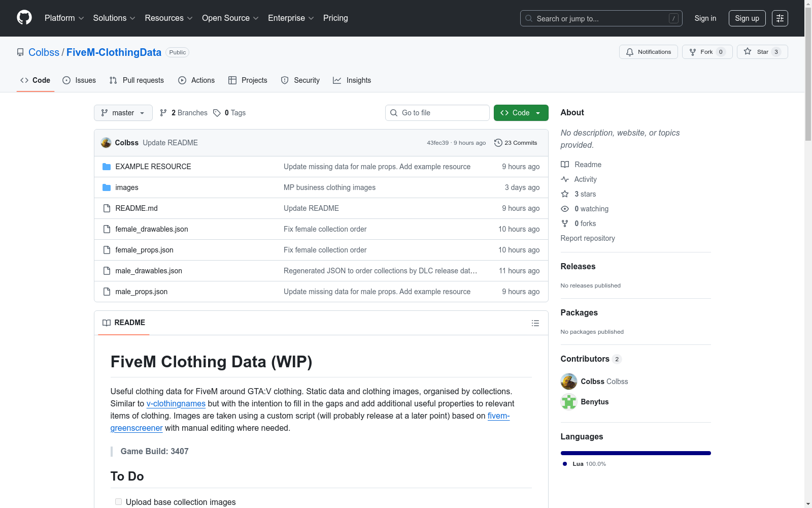Screen dimensions: 812x508
Task: Click the book icon beside Readme
Action: point(565,165)
